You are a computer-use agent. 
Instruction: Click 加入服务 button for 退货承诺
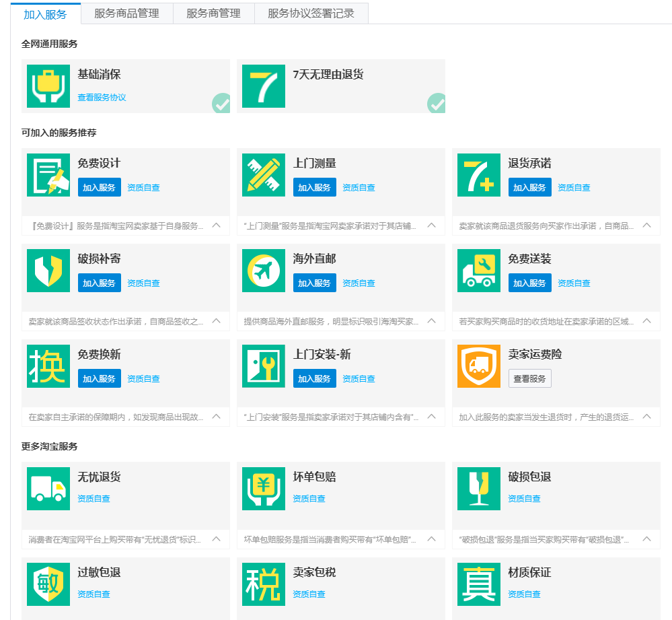coord(529,187)
